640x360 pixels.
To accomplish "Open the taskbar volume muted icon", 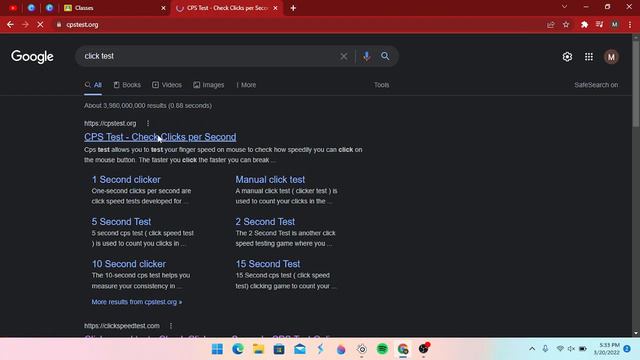I will (571, 349).
